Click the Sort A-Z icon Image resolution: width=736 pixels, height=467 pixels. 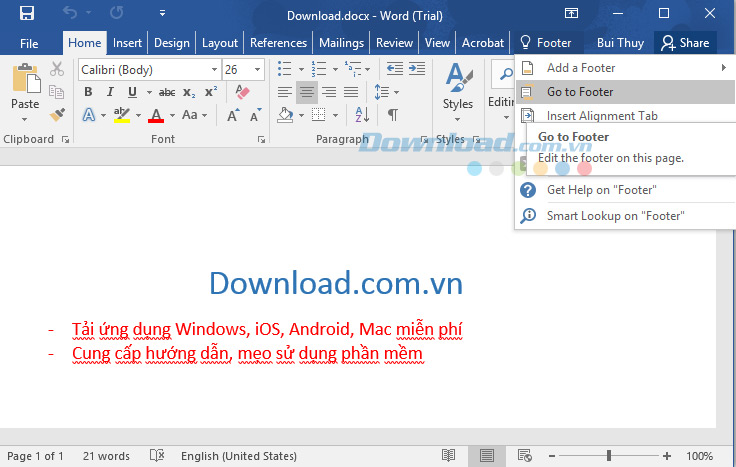(x=362, y=115)
